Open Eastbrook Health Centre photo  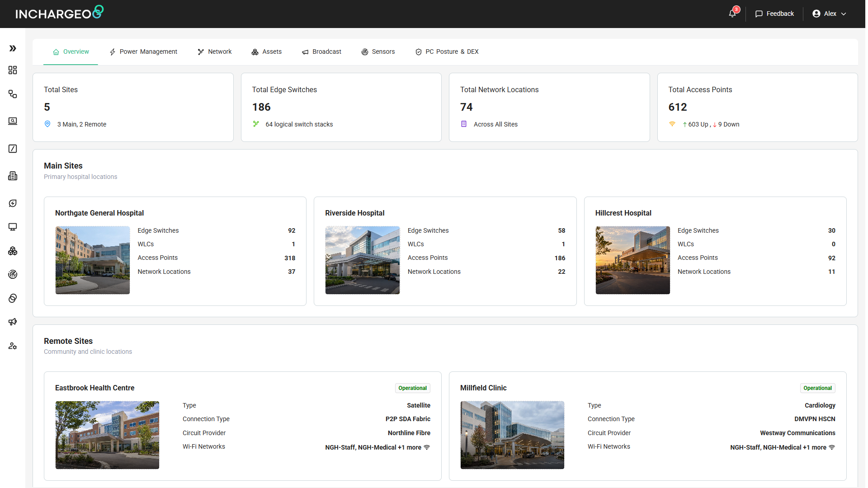(x=107, y=435)
